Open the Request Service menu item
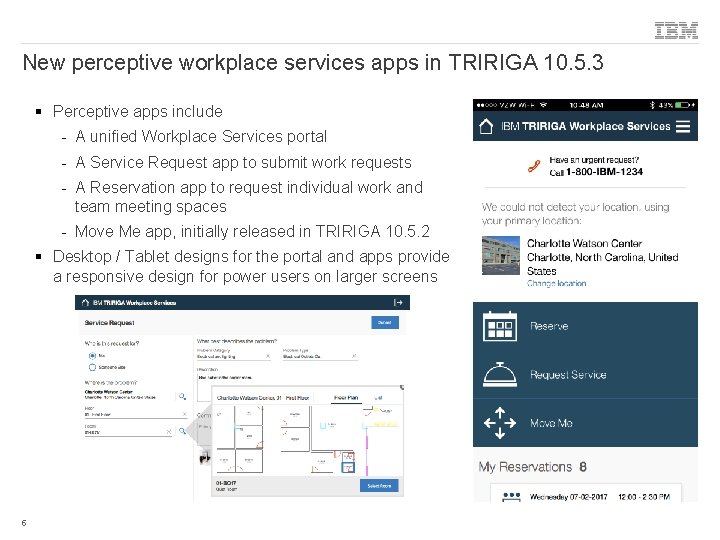 (x=585, y=375)
